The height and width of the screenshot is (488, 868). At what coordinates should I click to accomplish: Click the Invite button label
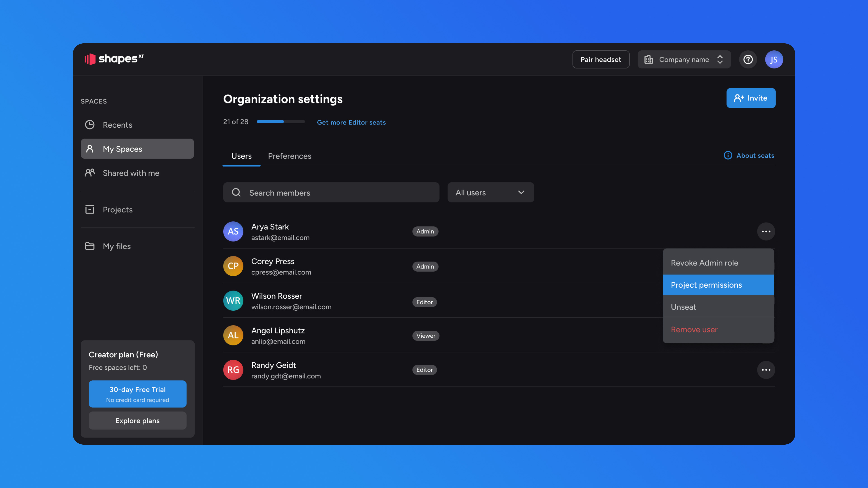tap(757, 98)
